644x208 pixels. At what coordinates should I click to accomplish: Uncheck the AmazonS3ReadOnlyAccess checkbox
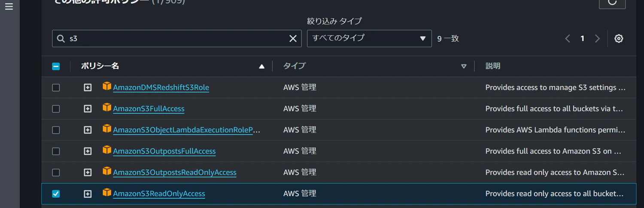[56, 194]
